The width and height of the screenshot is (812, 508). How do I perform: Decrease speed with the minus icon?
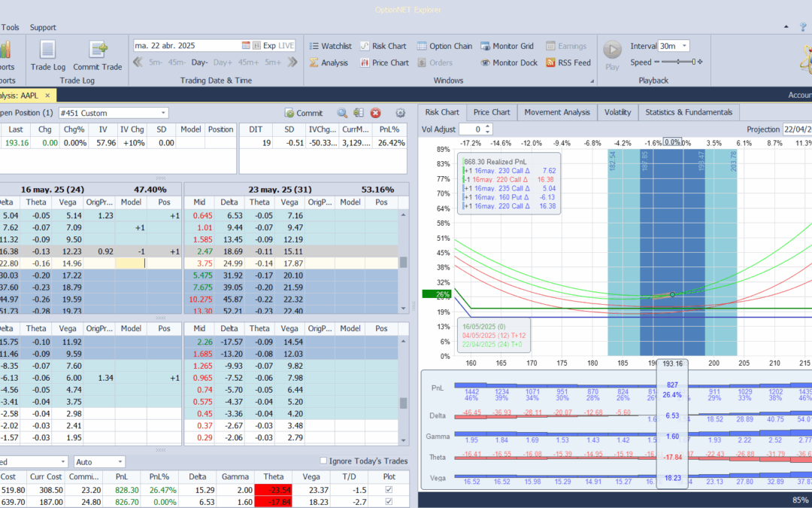[656, 62]
